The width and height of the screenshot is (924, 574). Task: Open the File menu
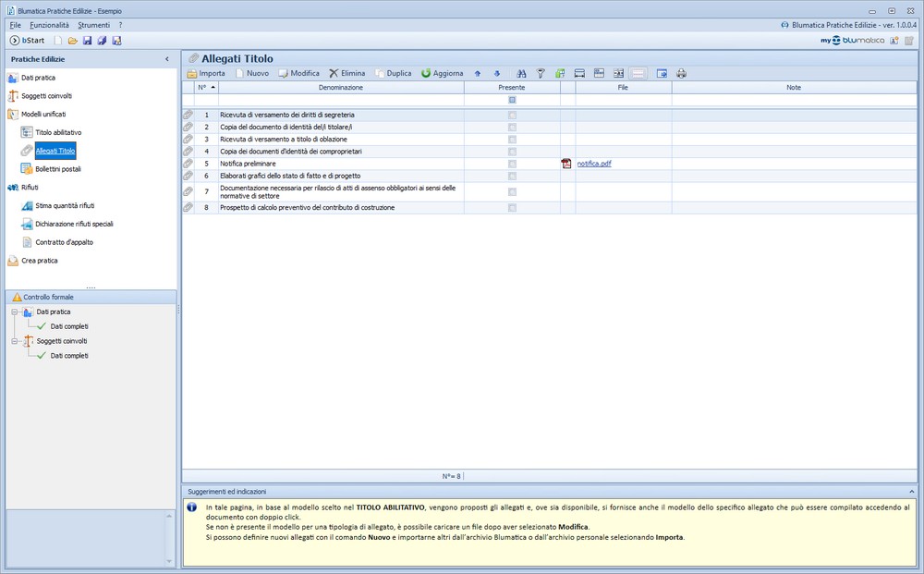(x=16, y=25)
